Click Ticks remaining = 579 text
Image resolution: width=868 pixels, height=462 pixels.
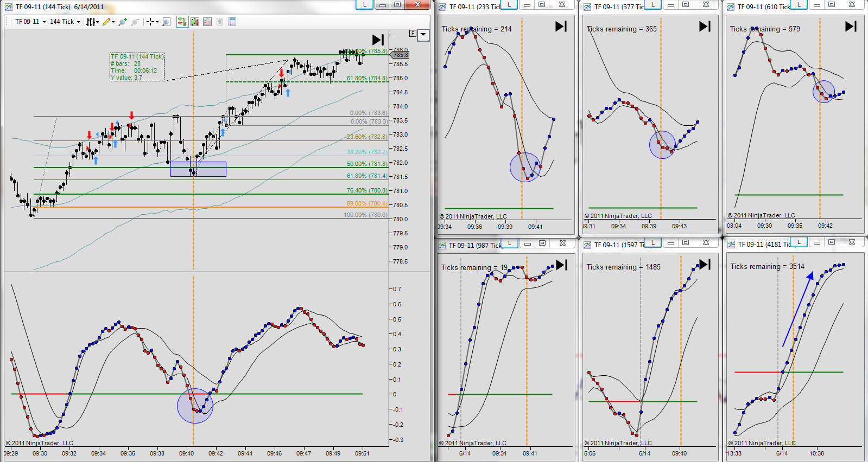765,29
